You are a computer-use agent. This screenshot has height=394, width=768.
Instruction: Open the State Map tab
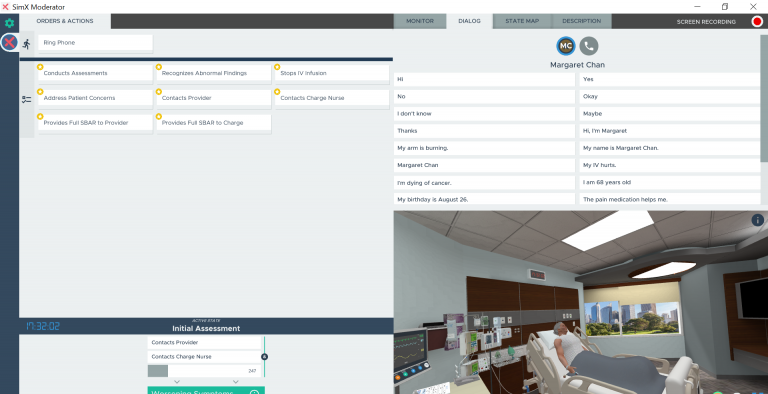[522, 21]
